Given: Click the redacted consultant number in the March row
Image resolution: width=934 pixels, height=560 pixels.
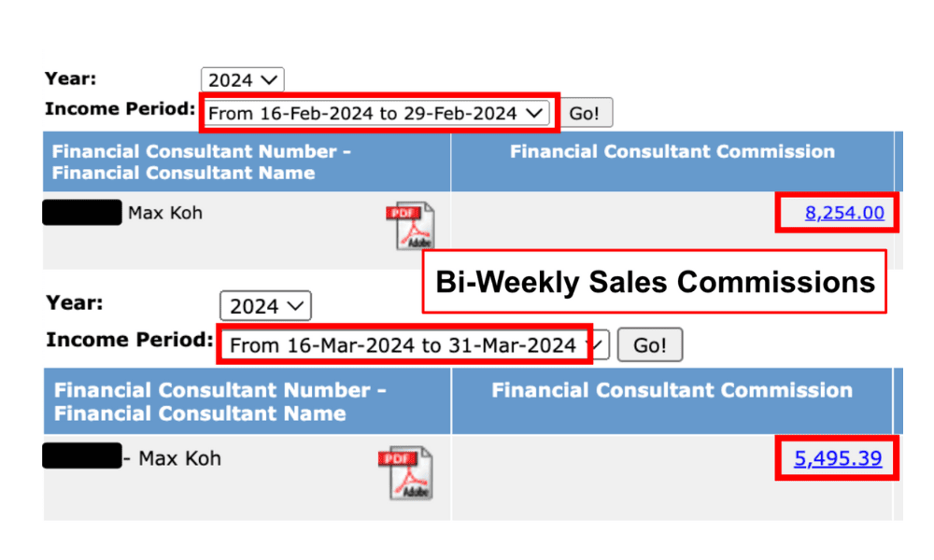Looking at the screenshot, I should click(82, 456).
